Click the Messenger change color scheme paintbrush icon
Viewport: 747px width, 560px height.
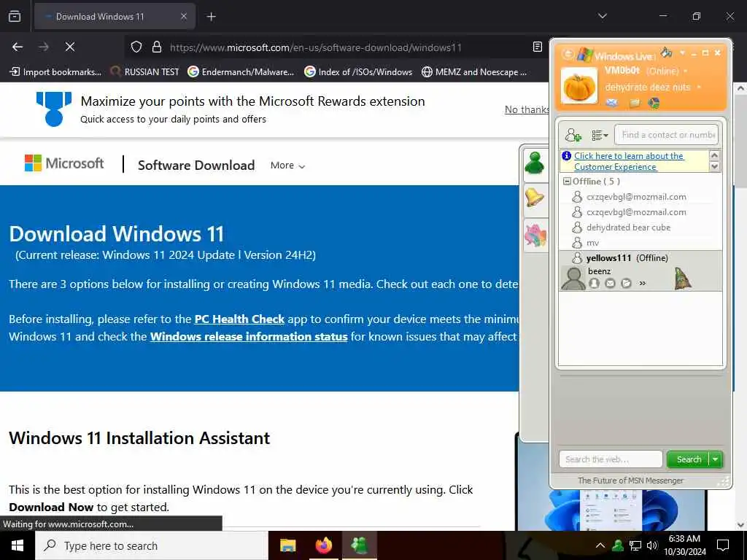666,52
